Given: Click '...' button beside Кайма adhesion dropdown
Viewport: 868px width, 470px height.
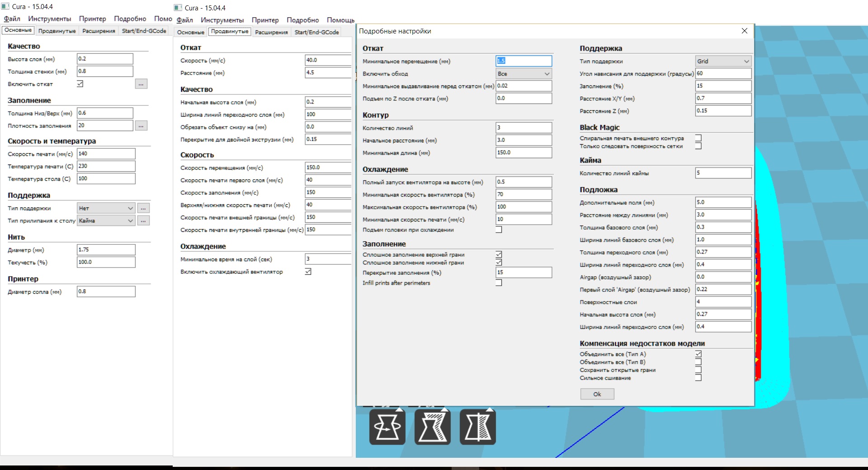Looking at the screenshot, I should [x=143, y=221].
